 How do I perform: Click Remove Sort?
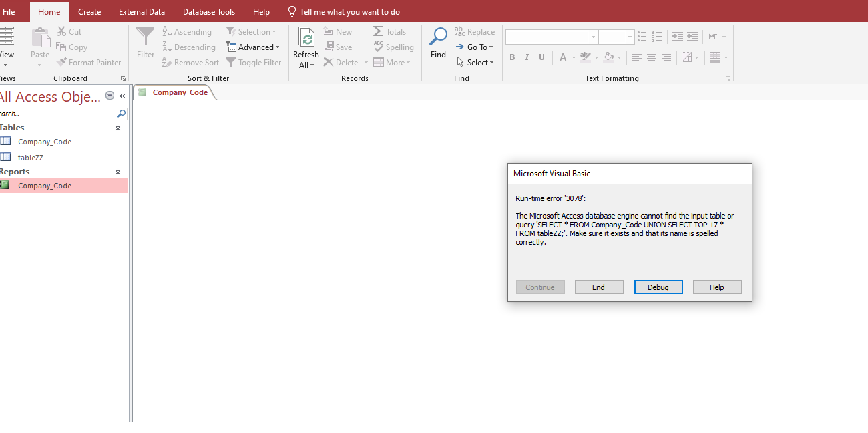click(x=190, y=63)
